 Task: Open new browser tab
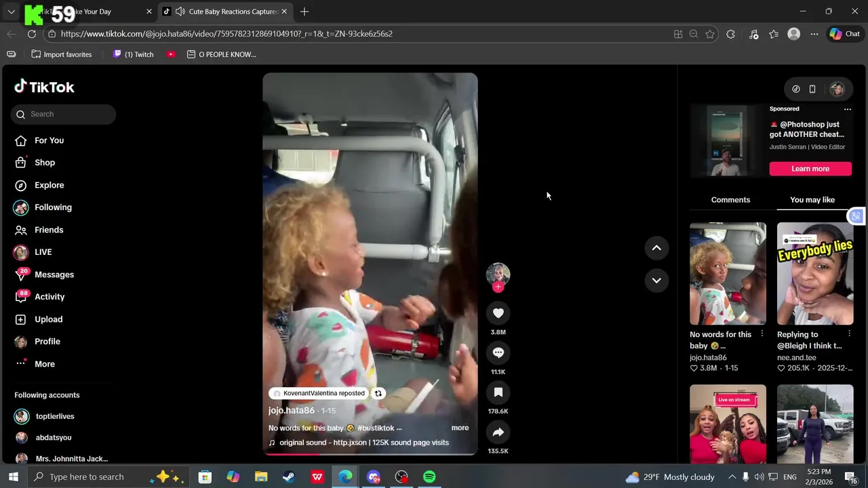[x=304, y=12]
